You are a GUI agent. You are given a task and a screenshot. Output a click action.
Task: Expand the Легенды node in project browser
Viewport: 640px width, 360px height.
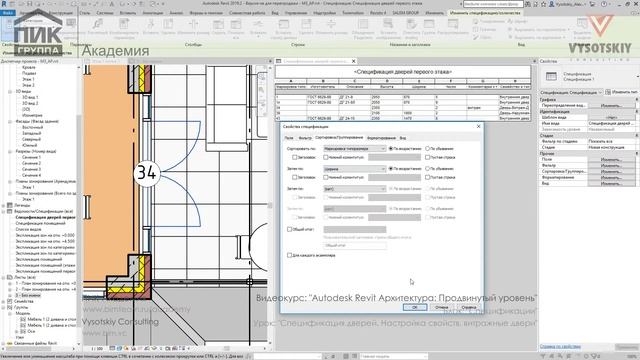[x=4, y=205]
